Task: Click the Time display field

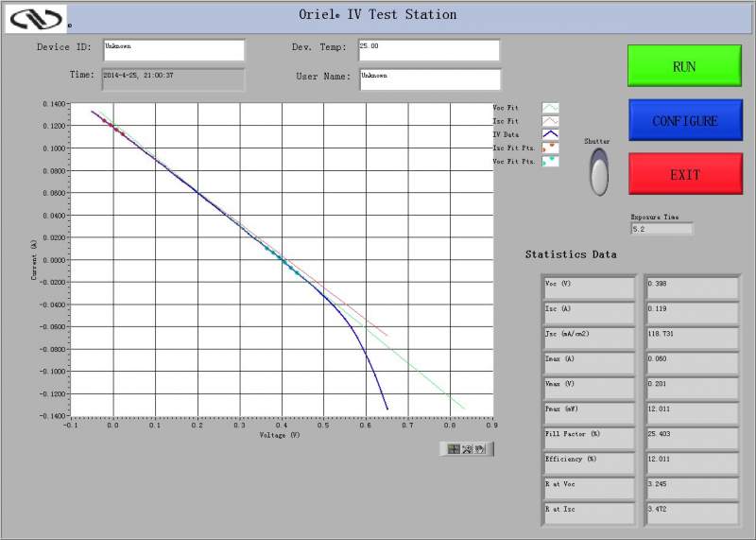Action: (x=173, y=79)
